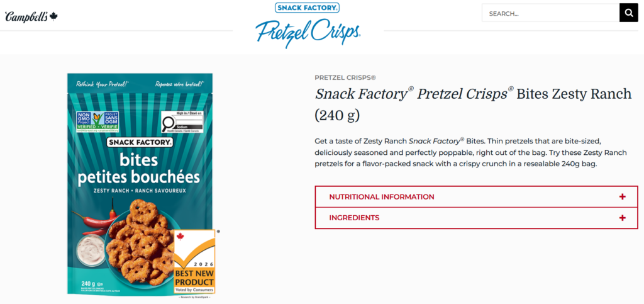Open the Snack Factory Pretzel Crisps header logo
Viewport: 644px width, 304px height.
[x=308, y=24]
